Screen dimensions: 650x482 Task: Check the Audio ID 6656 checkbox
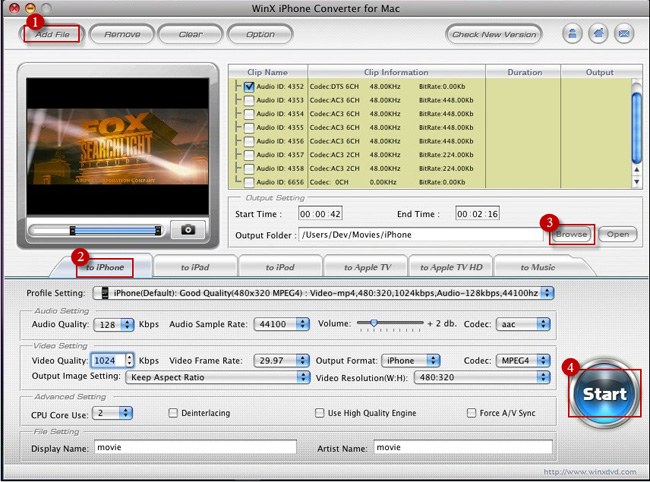tap(249, 182)
